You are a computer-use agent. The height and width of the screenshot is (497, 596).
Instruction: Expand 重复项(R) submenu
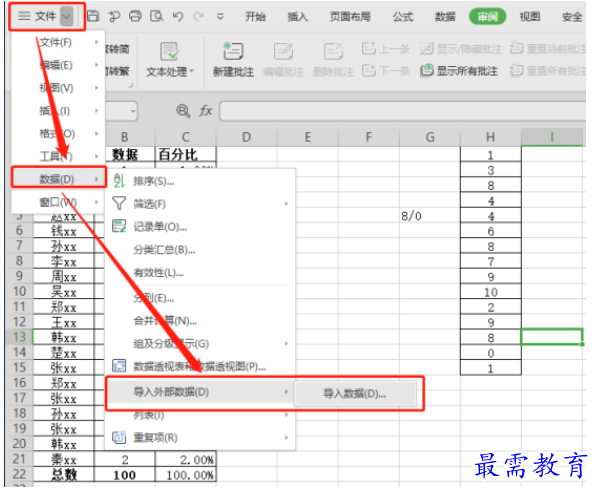(199, 437)
